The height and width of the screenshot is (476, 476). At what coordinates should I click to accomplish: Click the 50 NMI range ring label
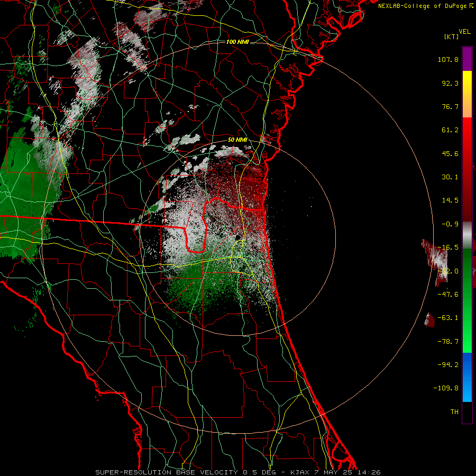237,140
